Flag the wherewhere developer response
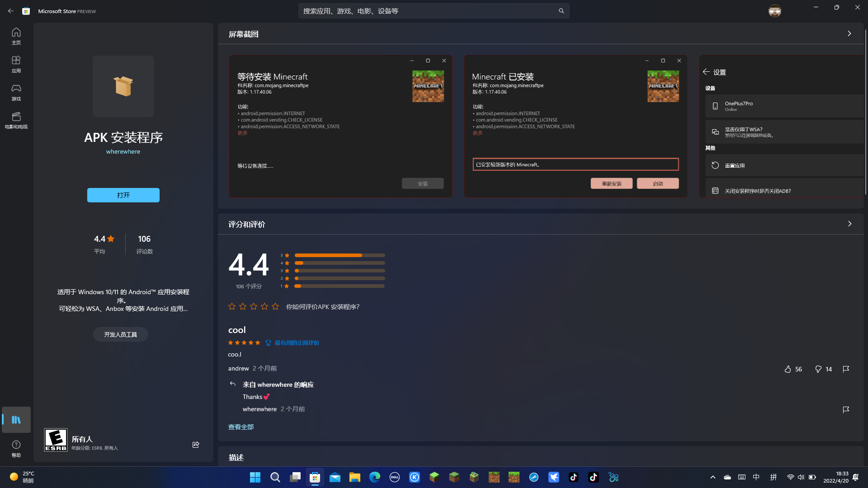 (x=846, y=410)
